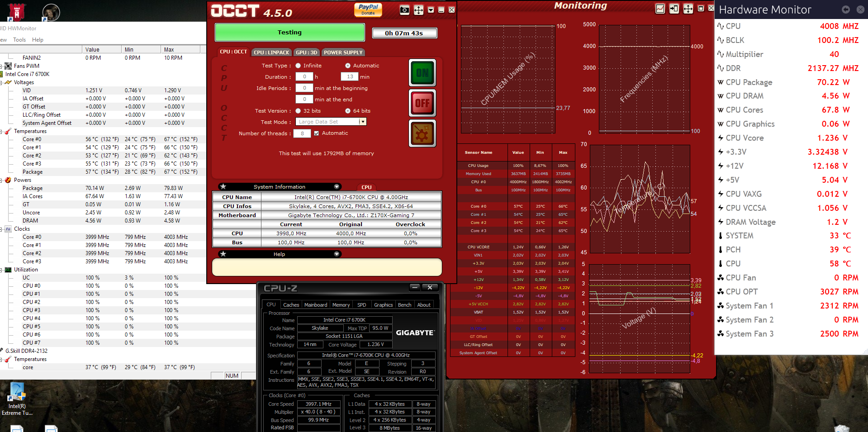The width and height of the screenshot is (868, 432).
Task: Open the Caches tab in CPU-Z
Action: pos(291,305)
